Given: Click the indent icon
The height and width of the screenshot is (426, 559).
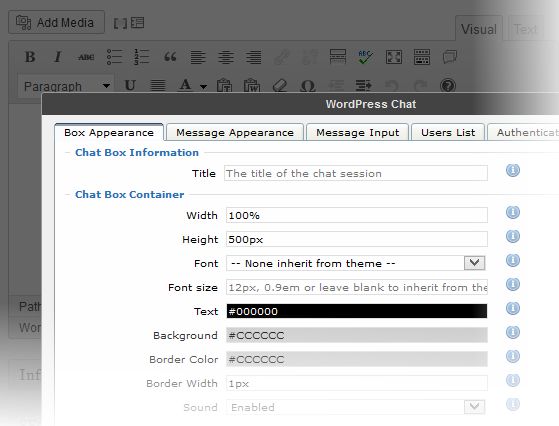Looking at the screenshot, I should click(x=364, y=86).
